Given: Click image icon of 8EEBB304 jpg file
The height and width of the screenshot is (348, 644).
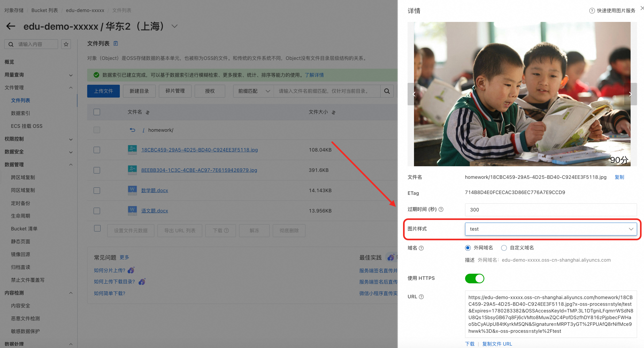Looking at the screenshot, I should click(132, 170).
